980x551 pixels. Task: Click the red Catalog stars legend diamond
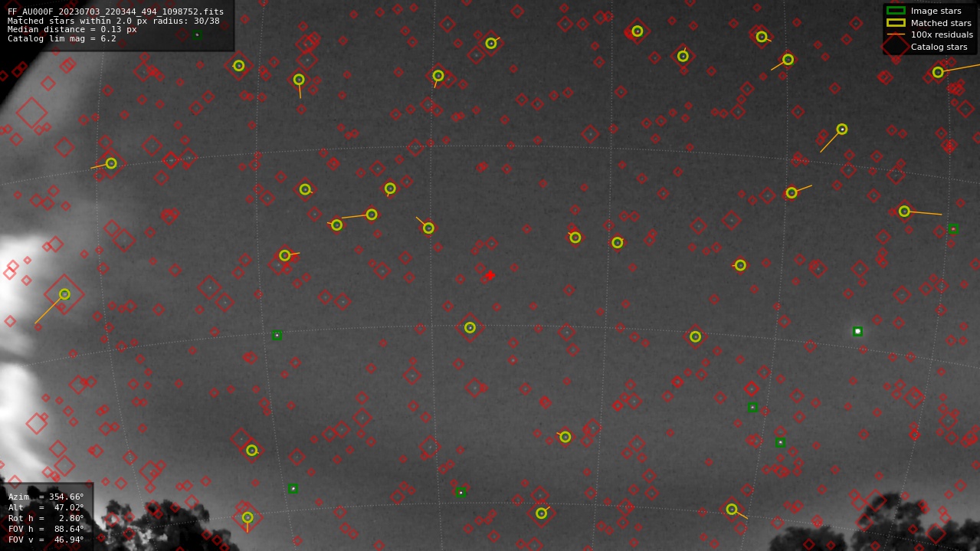(896, 46)
